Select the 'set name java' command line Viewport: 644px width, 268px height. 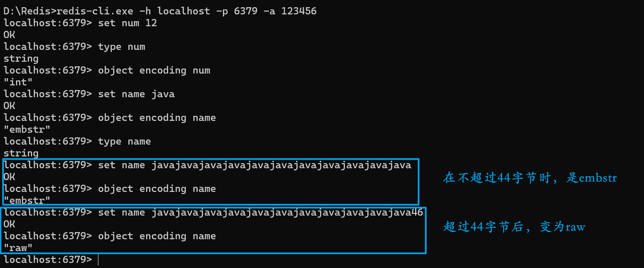[89, 94]
